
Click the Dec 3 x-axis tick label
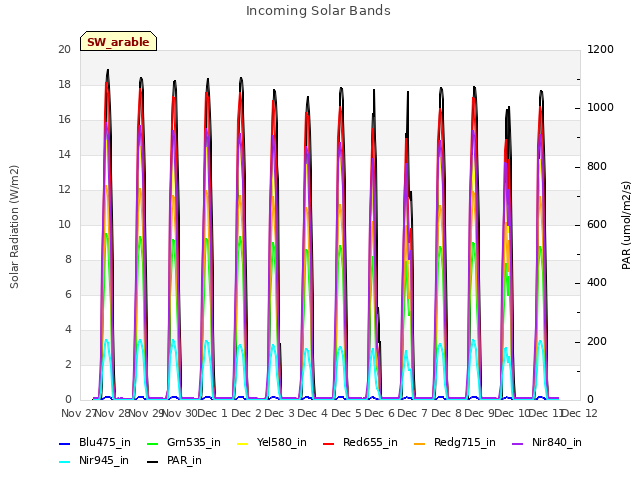pyautogui.click(x=280, y=413)
